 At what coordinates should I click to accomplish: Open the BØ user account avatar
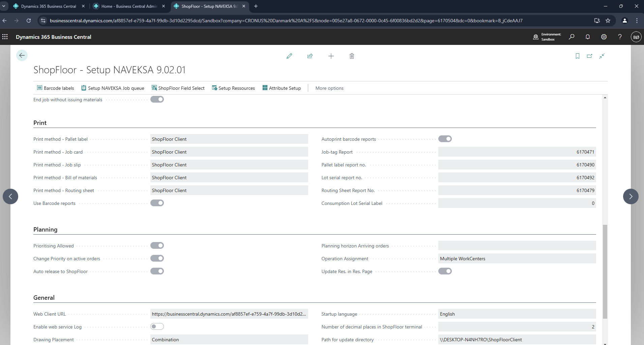pyautogui.click(x=636, y=37)
